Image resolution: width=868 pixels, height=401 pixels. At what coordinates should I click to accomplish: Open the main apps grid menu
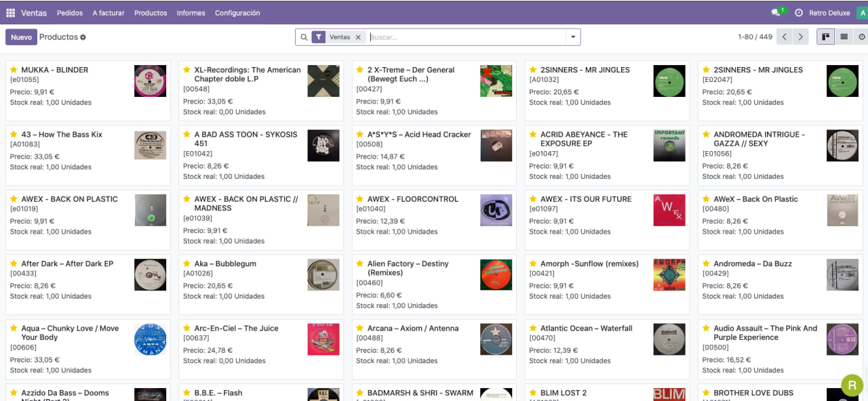click(10, 13)
